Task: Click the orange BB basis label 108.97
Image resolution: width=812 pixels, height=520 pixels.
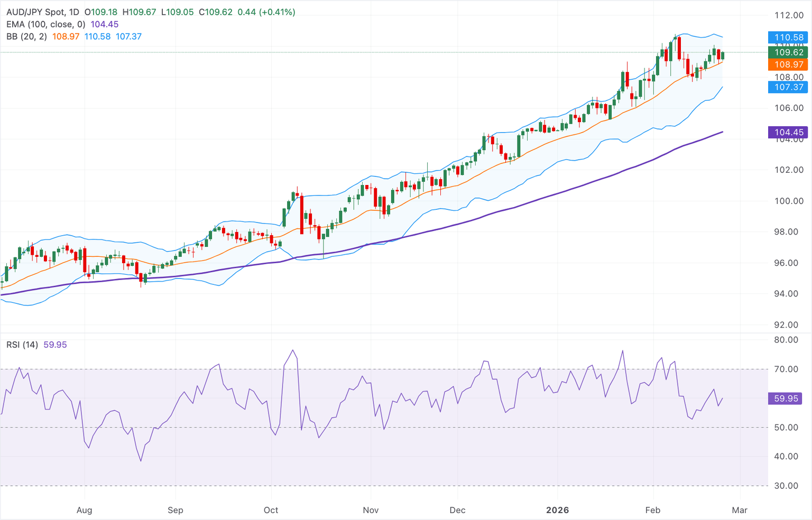Action: click(x=787, y=64)
